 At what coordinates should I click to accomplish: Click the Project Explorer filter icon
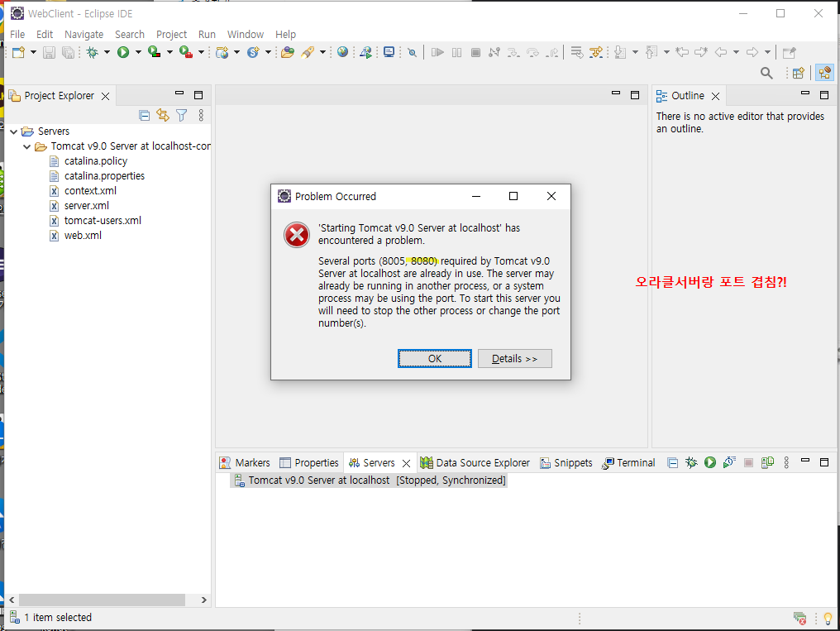(182, 115)
